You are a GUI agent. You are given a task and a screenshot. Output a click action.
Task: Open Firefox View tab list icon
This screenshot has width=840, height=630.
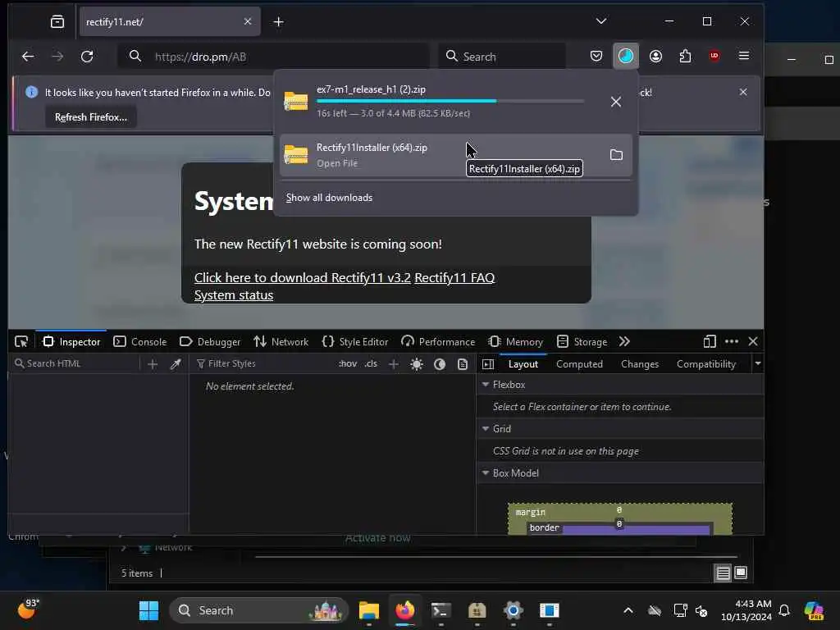coord(57,22)
